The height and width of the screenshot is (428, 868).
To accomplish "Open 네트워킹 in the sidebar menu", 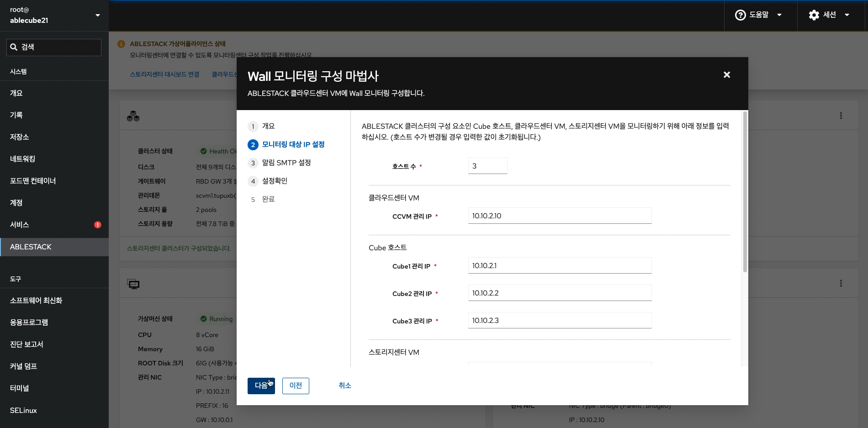I will point(23,159).
